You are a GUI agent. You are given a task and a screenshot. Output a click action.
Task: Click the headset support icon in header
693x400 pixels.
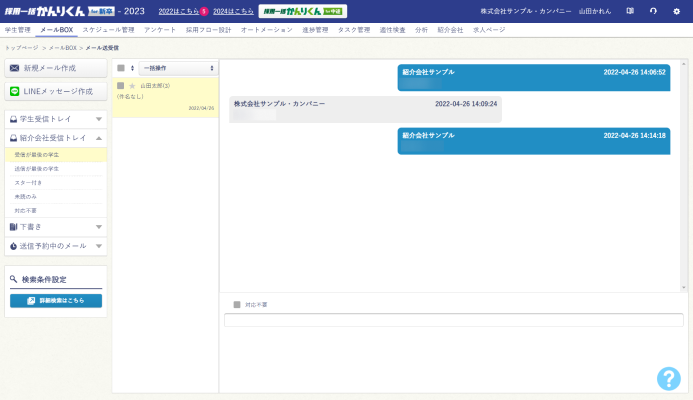click(x=653, y=11)
